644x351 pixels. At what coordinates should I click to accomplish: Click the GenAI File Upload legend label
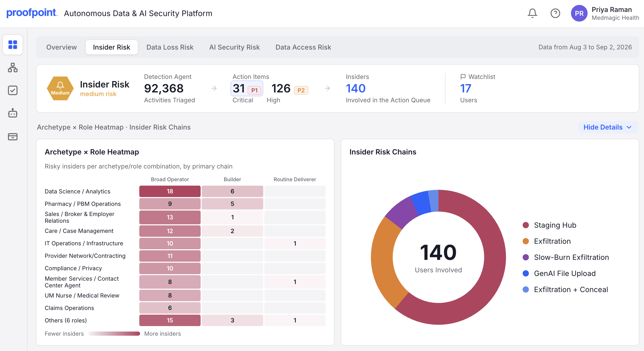coord(565,273)
